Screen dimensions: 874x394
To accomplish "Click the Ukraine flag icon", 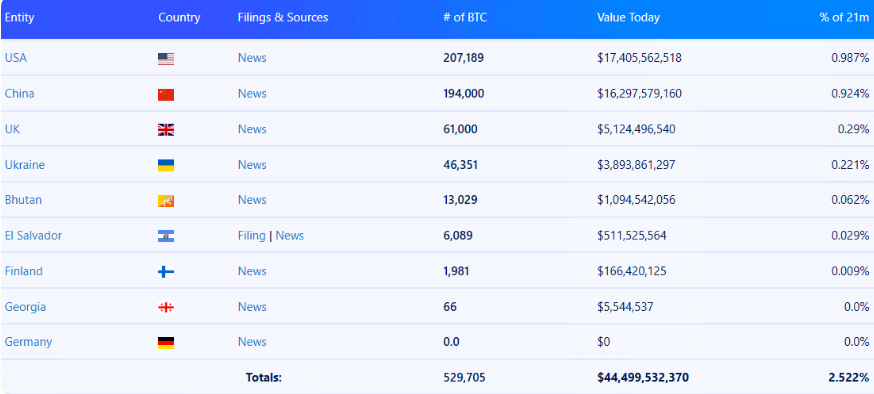I will (x=166, y=166).
